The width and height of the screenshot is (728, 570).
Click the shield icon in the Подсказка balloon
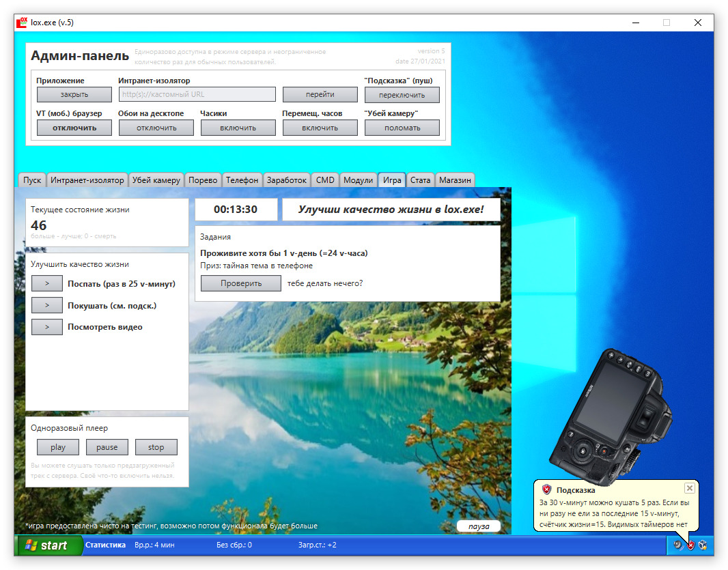[x=546, y=489]
